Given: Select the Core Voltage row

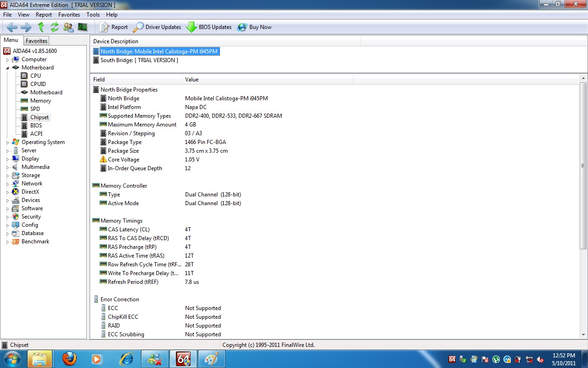Looking at the screenshot, I should [x=335, y=160].
